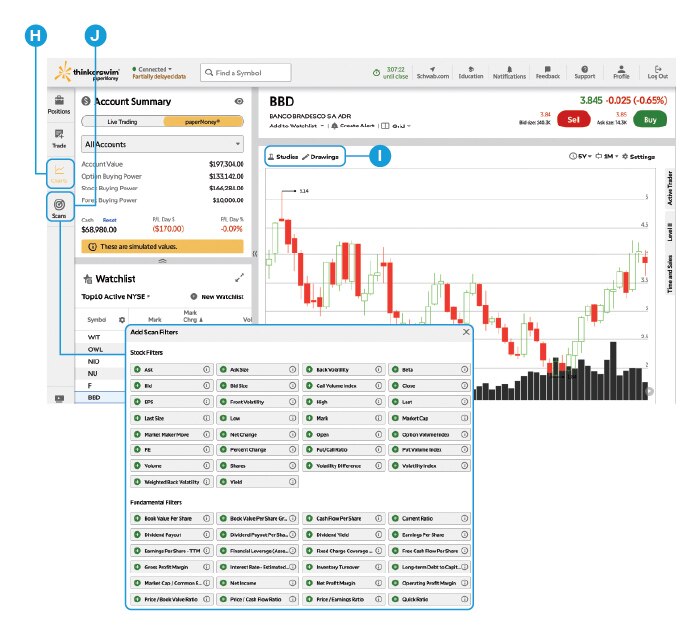Screen dimensions: 700x636
Task: Click the video icon at sidebar bottom
Action: [x=59, y=398]
